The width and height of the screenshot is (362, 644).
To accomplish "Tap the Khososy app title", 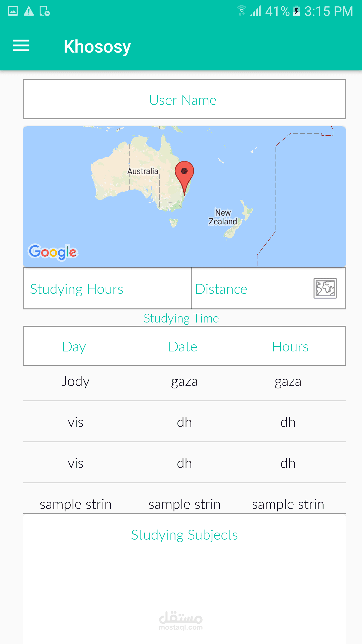I will (97, 47).
